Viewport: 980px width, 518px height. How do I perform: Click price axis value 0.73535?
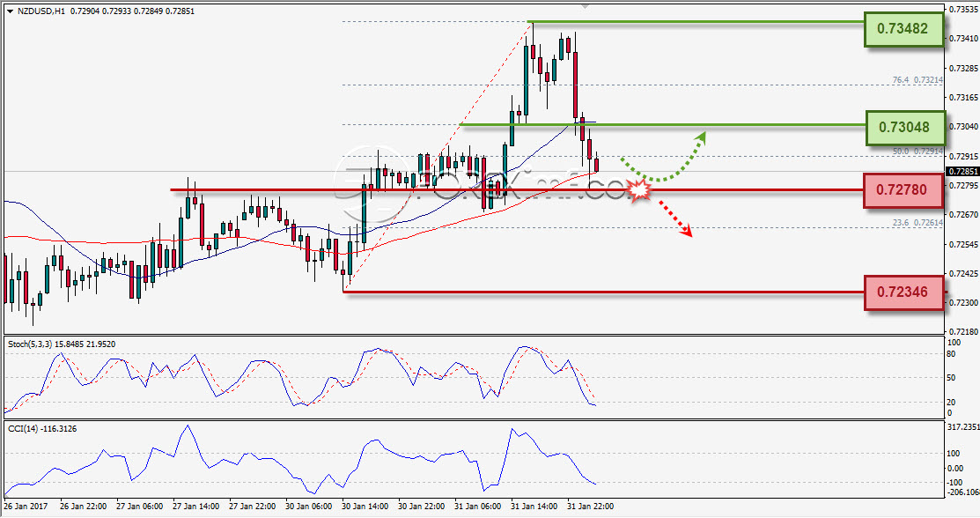click(963, 10)
